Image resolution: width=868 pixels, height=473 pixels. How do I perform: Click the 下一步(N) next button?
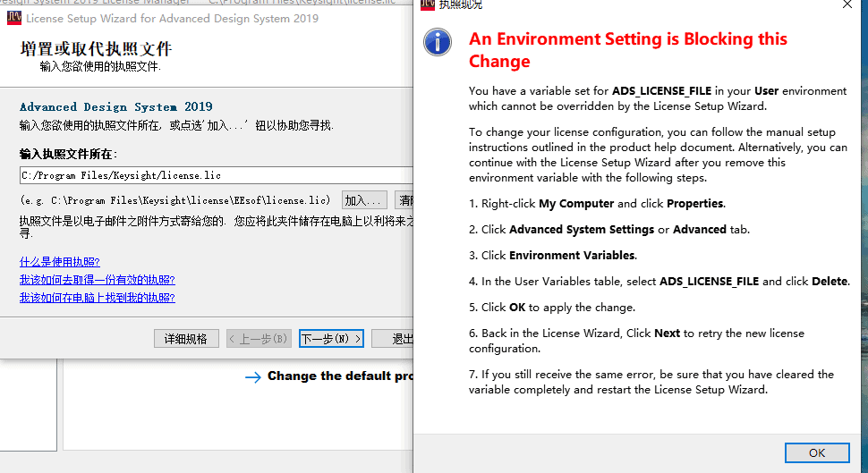[331, 339]
